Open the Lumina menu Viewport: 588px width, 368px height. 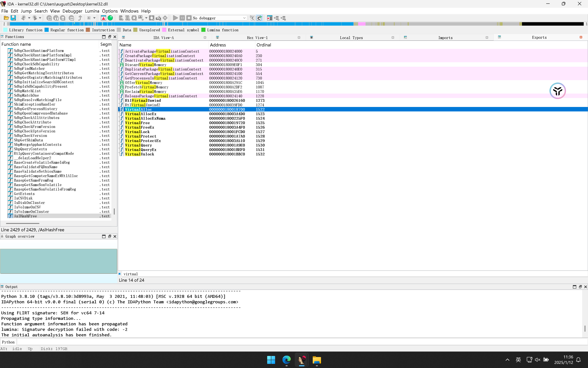click(x=92, y=11)
